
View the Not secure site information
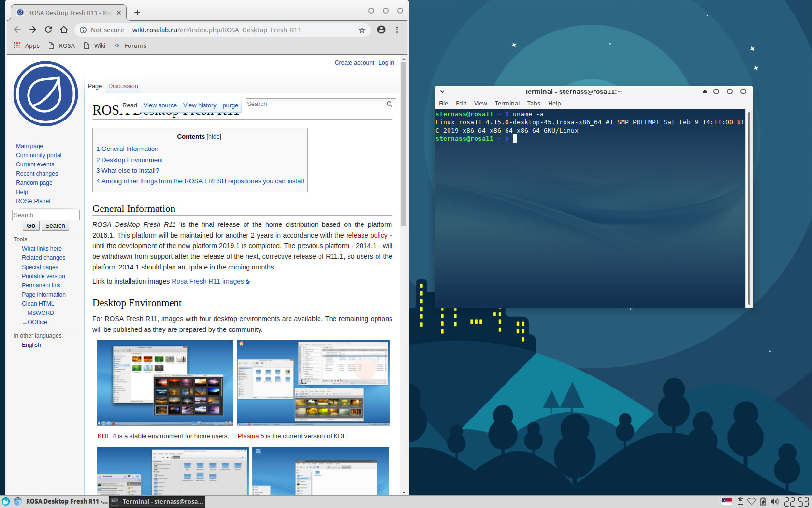pyautogui.click(x=101, y=30)
